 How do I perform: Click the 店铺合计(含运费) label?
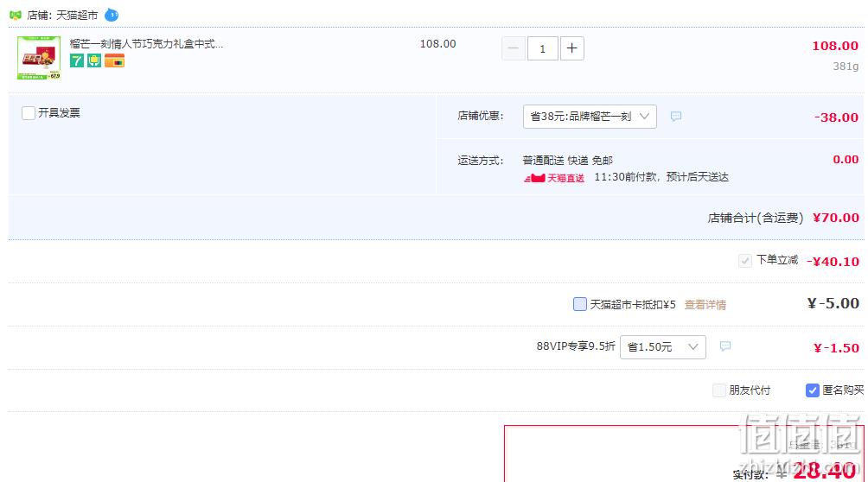point(755,218)
